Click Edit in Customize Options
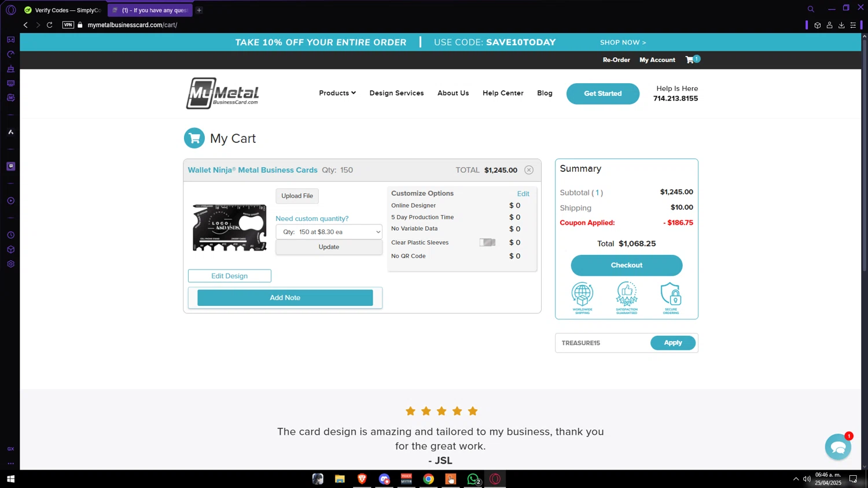Viewport: 868px width, 488px height. point(523,194)
